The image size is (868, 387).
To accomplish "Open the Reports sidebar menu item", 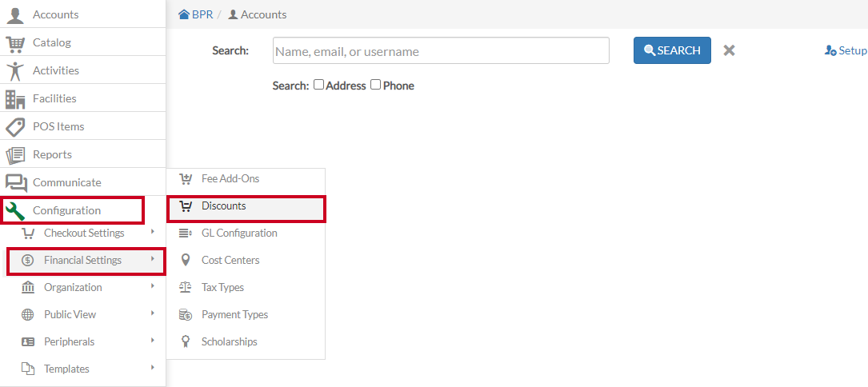I will pos(82,154).
